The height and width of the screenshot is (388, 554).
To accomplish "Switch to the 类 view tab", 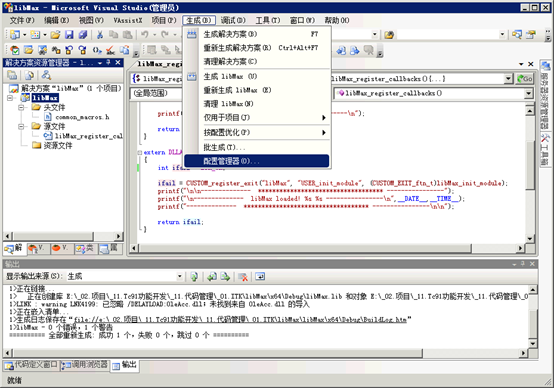I will click(85, 248).
